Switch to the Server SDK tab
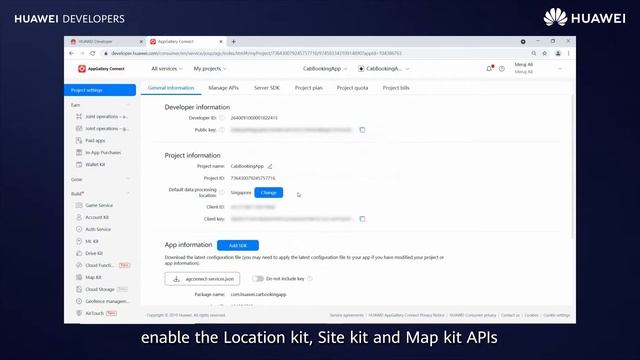This screenshot has height=360, width=640. click(267, 88)
